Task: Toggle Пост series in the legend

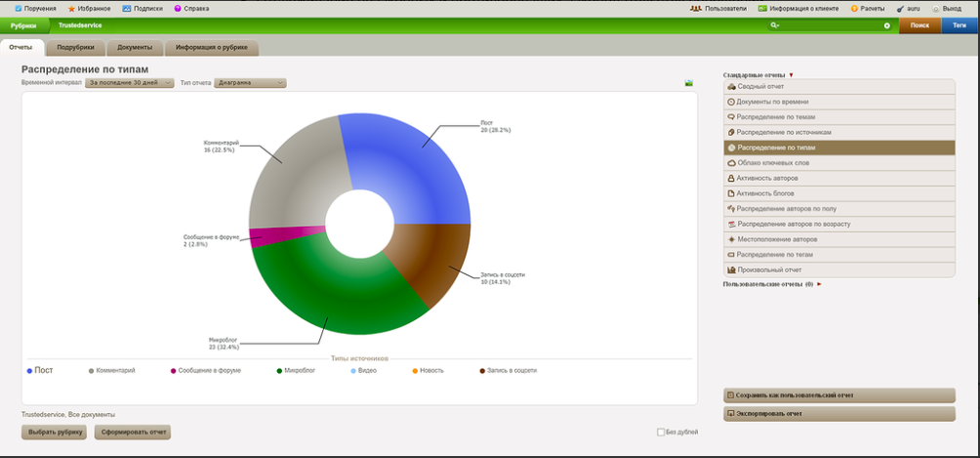Action: click(40, 370)
